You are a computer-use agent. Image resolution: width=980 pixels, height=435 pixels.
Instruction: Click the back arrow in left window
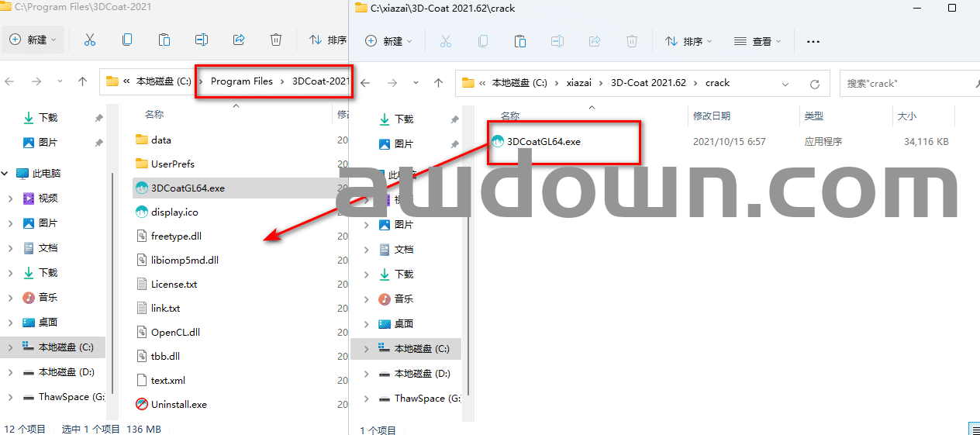[x=12, y=81]
